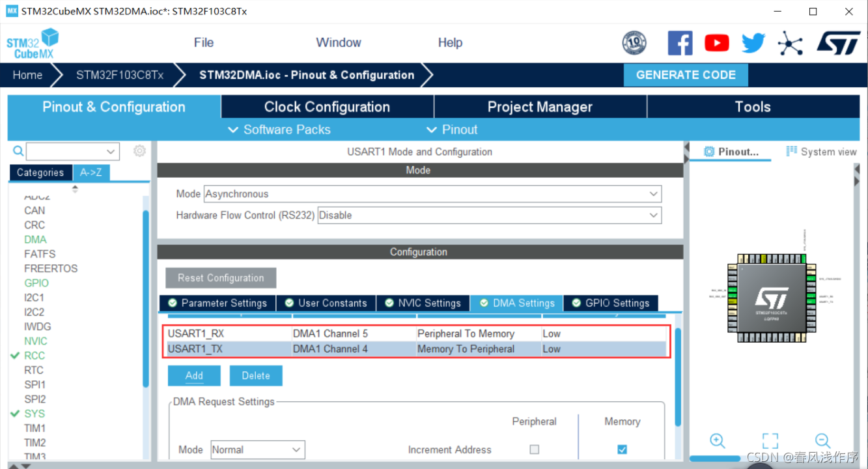868x469 pixels.
Task: Click the Delete DMA request button
Action: (x=256, y=376)
